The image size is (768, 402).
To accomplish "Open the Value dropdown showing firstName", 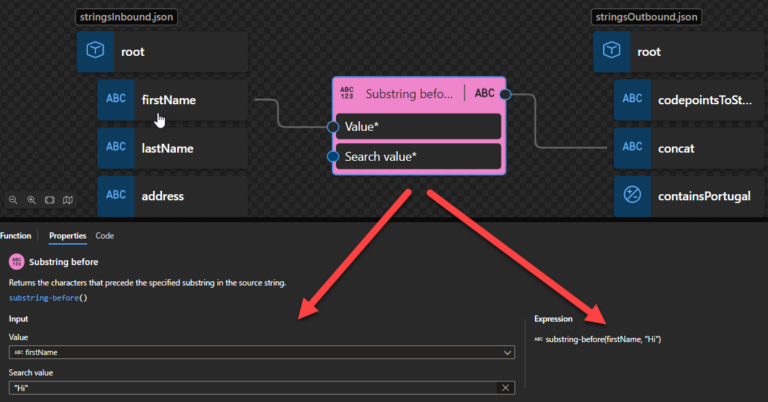I will [x=509, y=352].
